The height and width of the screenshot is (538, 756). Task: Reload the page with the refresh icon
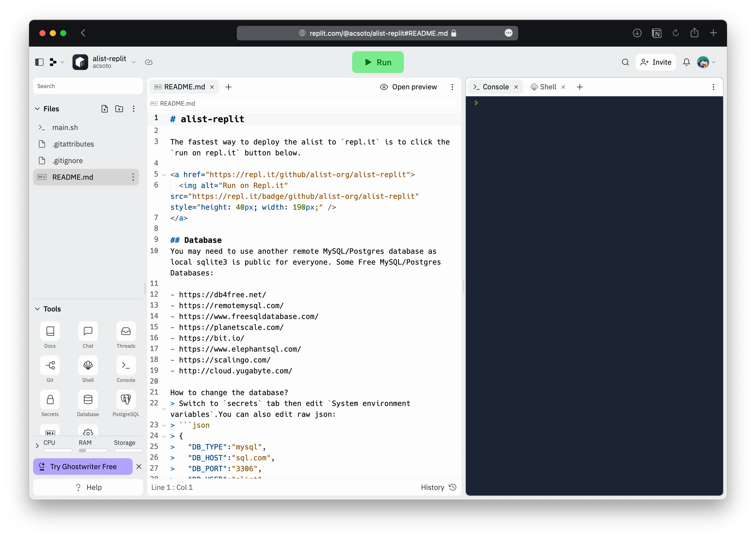pos(675,33)
